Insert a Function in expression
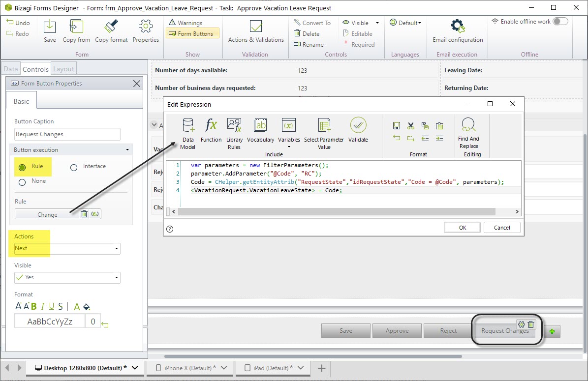 (x=211, y=130)
